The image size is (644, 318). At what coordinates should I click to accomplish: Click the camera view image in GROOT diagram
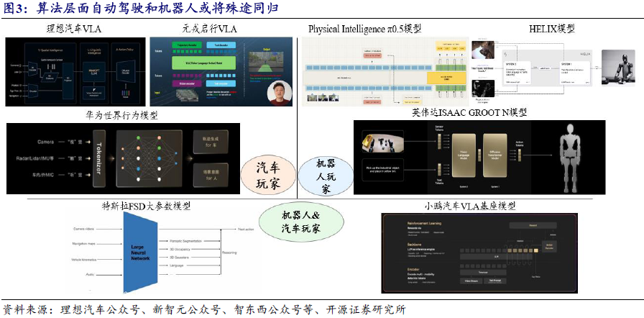(382, 142)
